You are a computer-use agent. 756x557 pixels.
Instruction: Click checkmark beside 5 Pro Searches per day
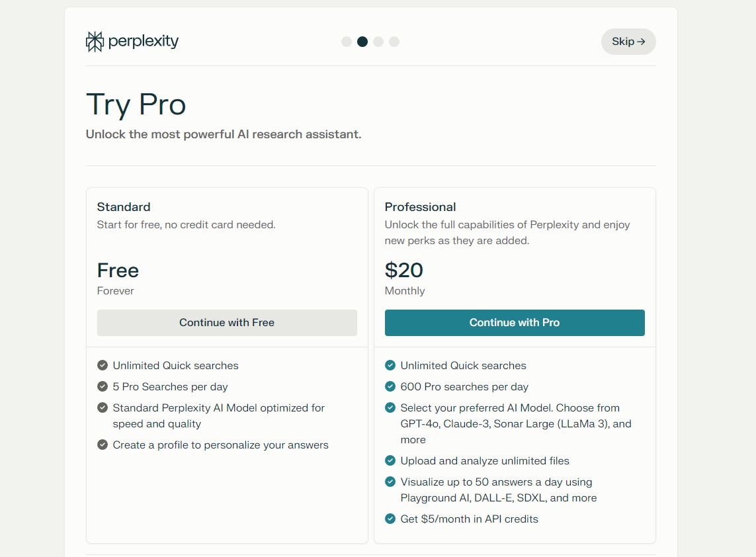103,386
